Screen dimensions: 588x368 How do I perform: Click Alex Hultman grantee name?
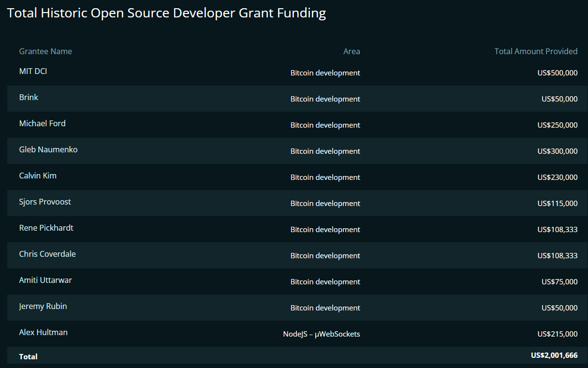click(x=43, y=332)
